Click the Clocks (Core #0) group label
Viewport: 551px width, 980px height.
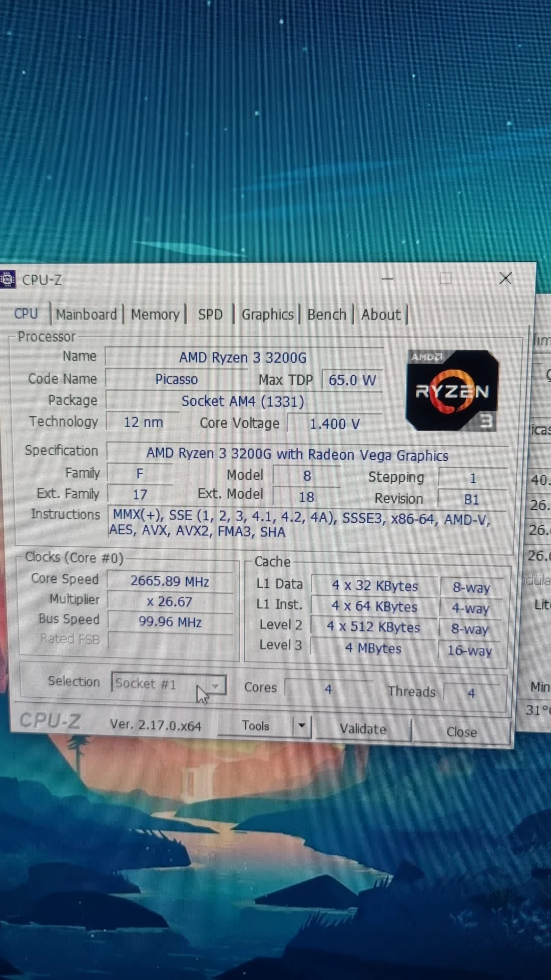74,557
